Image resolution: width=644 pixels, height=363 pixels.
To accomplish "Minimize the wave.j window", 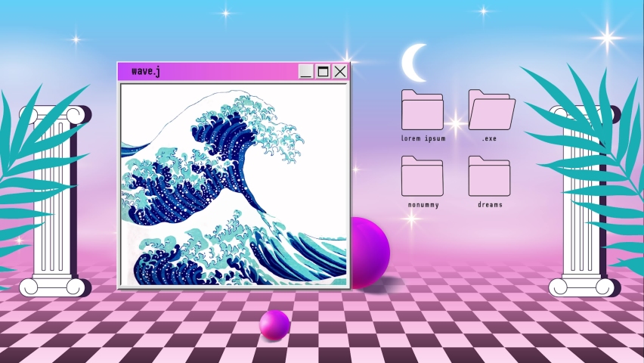I will click(305, 71).
